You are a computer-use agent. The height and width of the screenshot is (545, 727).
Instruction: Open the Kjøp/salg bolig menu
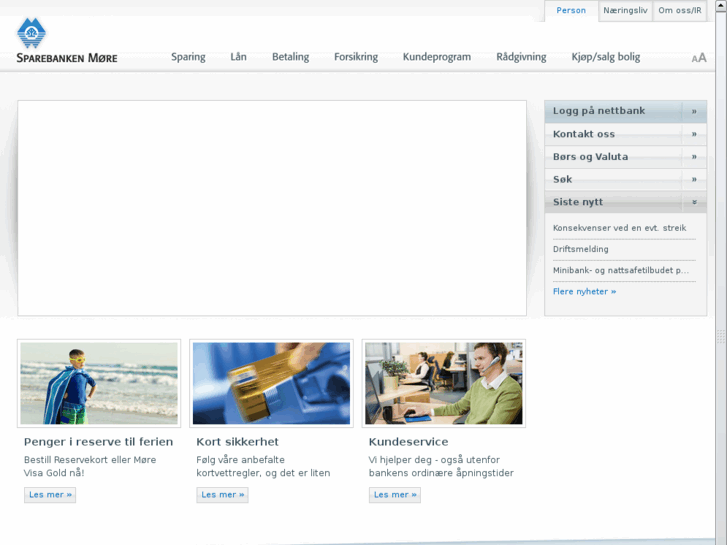606,57
